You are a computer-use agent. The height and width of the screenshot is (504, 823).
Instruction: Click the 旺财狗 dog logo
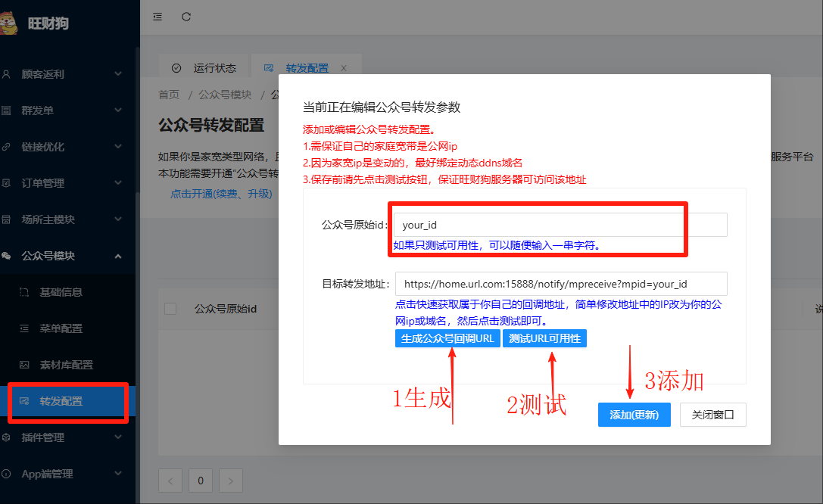pos(9,23)
